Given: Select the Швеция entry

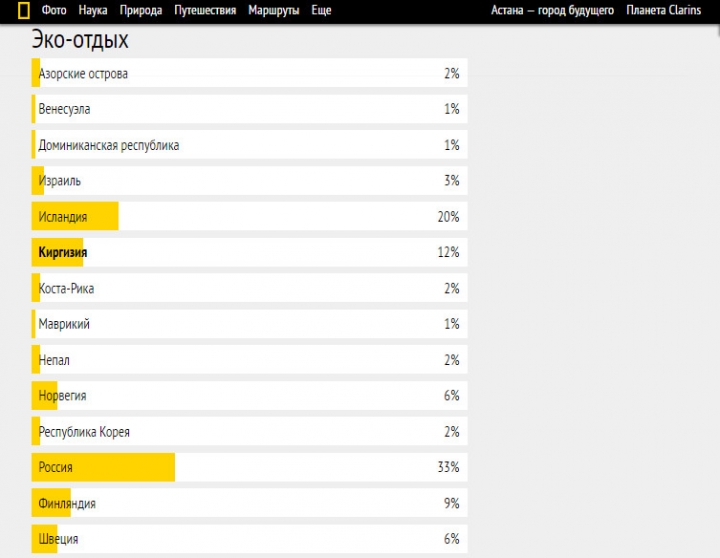Looking at the screenshot, I should 249,539.
